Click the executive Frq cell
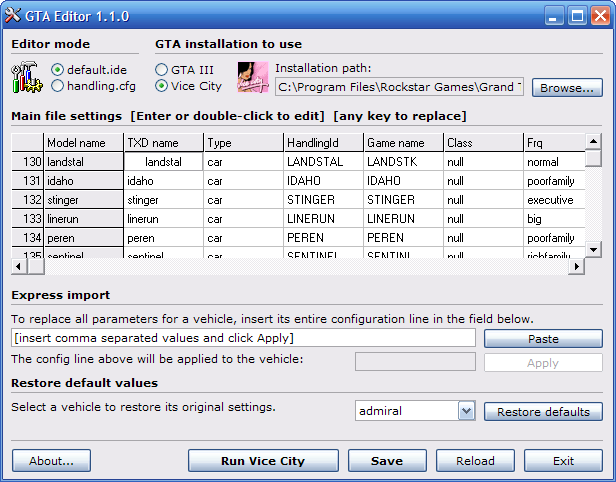616x482 pixels. (554, 200)
